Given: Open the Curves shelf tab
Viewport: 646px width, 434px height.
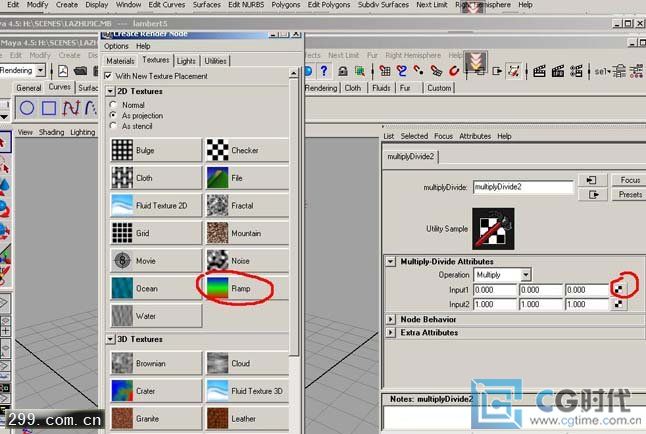Looking at the screenshot, I should (x=60, y=87).
